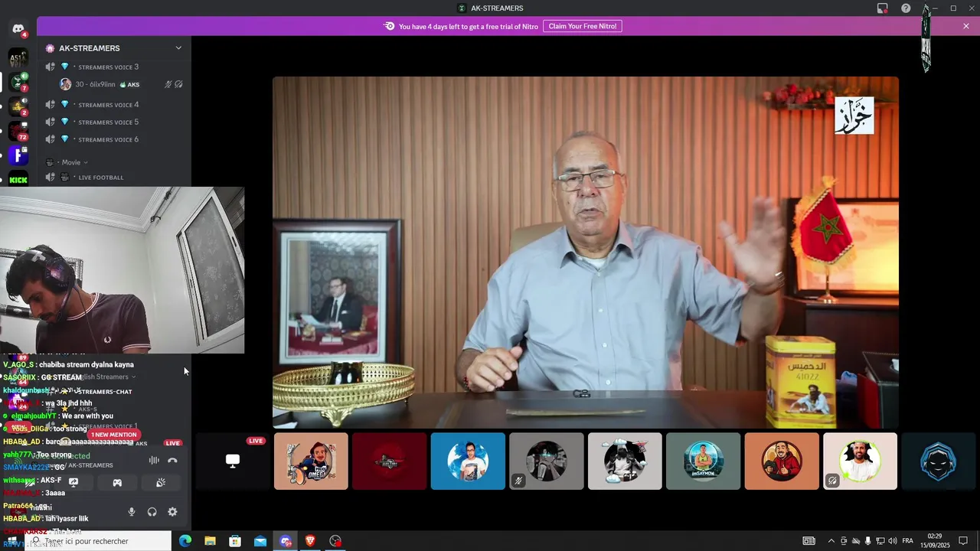Image resolution: width=980 pixels, height=551 pixels.
Task: Open File Explorer from taskbar
Action: pos(211,541)
